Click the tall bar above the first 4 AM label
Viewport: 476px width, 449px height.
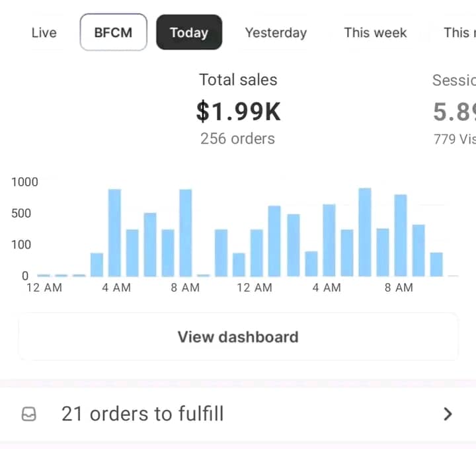point(114,233)
